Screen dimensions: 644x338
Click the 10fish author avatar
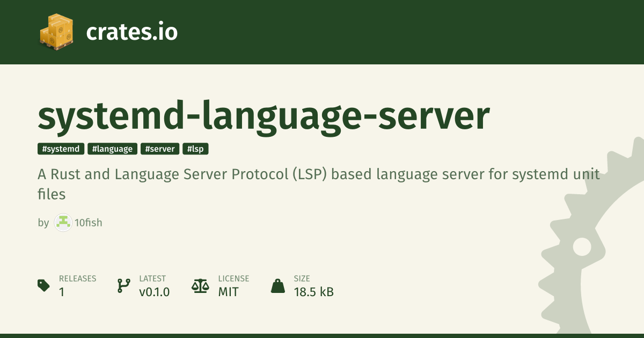click(63, 223)
